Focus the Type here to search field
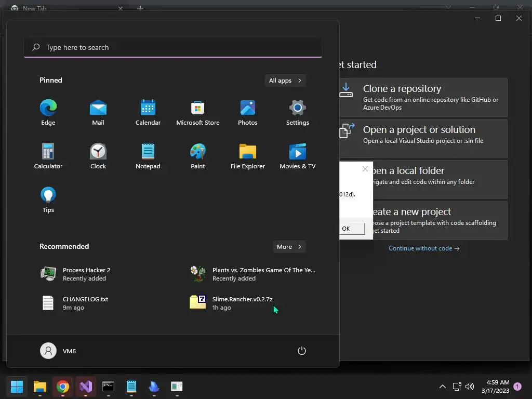532x399 pixels. click(173, 47)
